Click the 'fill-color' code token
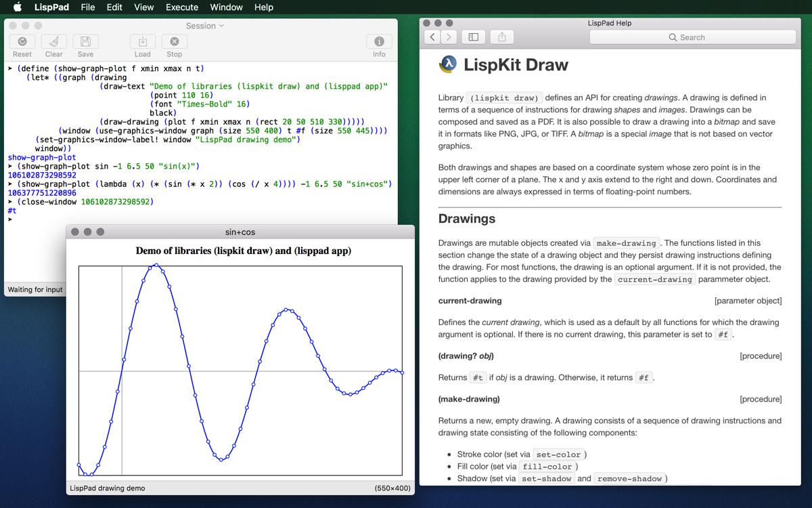 click(x=547, y=467)
